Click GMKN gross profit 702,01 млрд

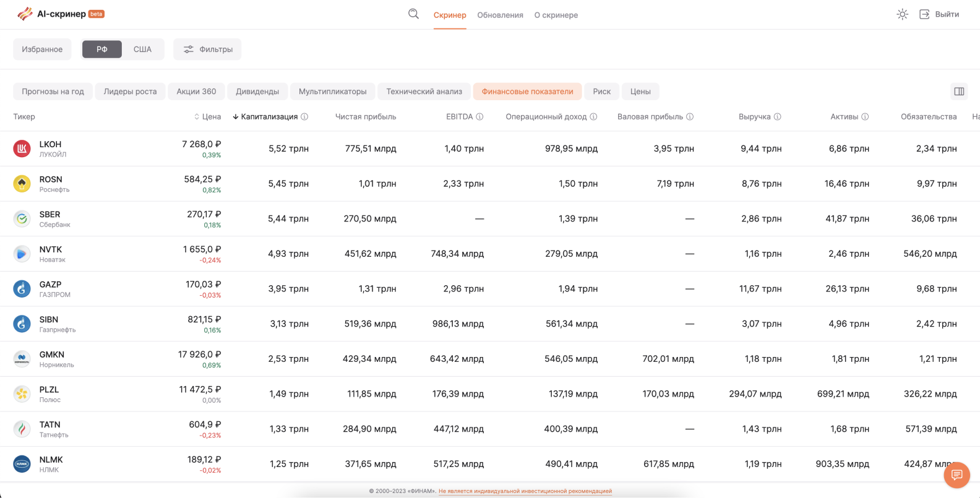[x=668, y=359]
